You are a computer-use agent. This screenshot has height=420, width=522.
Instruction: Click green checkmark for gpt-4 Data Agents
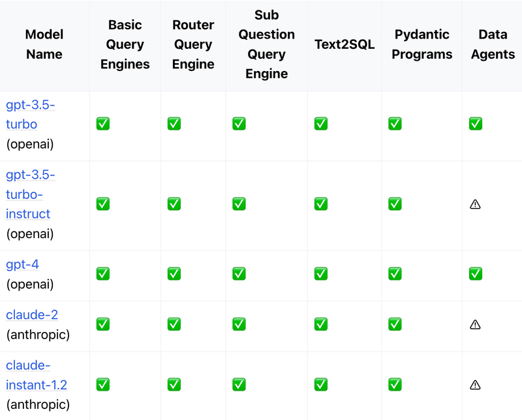pos(475,274)
